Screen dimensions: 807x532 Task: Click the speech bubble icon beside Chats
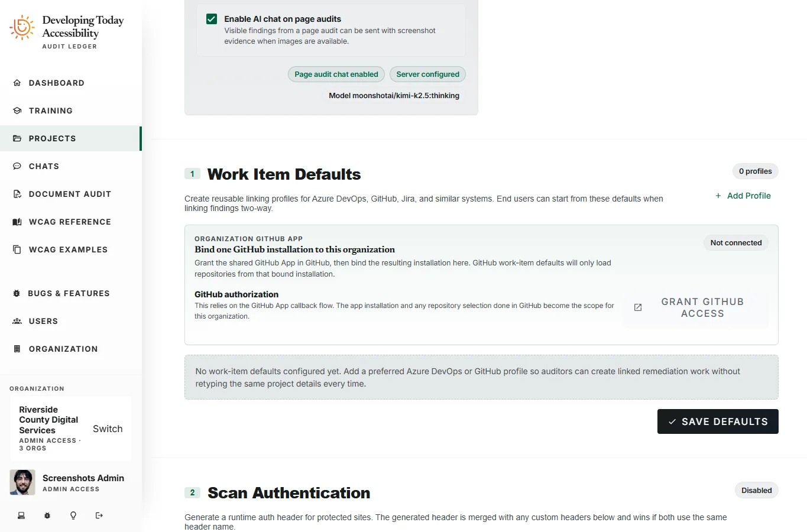point(17,166)
